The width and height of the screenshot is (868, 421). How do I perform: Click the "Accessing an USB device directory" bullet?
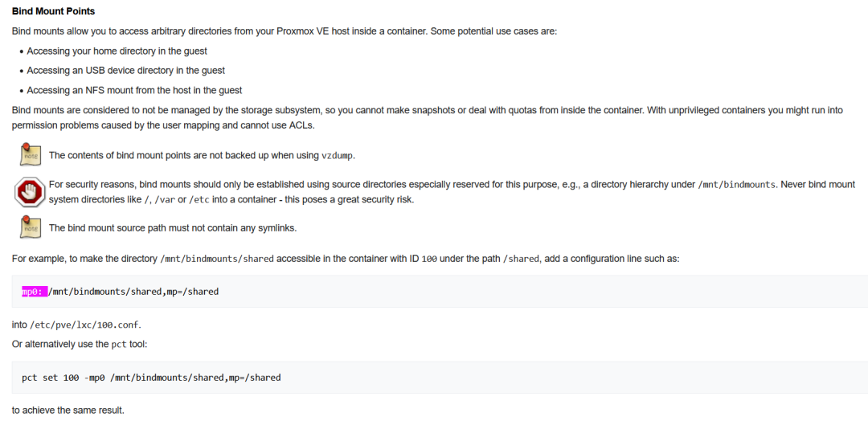tap(125, 71)
